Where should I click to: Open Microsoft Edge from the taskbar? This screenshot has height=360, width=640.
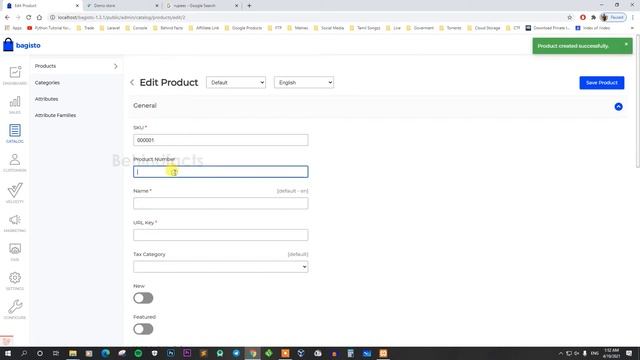(105, 353)
